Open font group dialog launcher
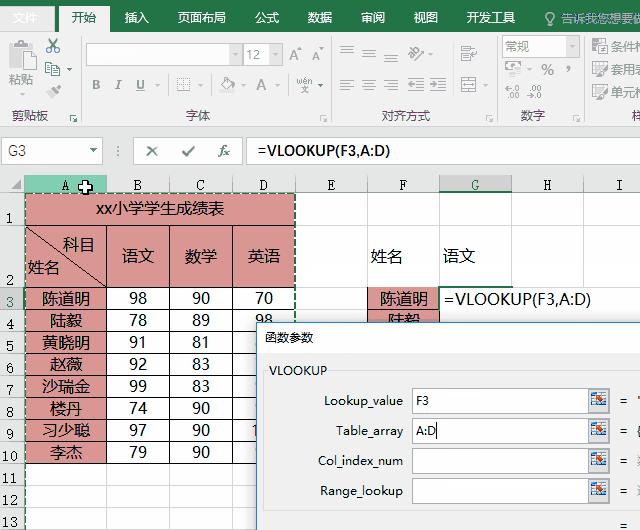640x530 pixels. tap(323, 119)
